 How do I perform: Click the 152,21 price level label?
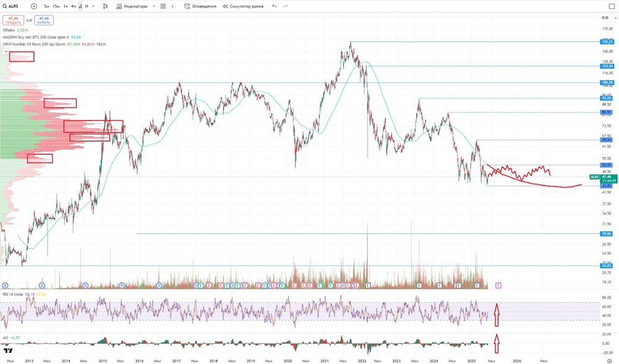tap(607, 42)
